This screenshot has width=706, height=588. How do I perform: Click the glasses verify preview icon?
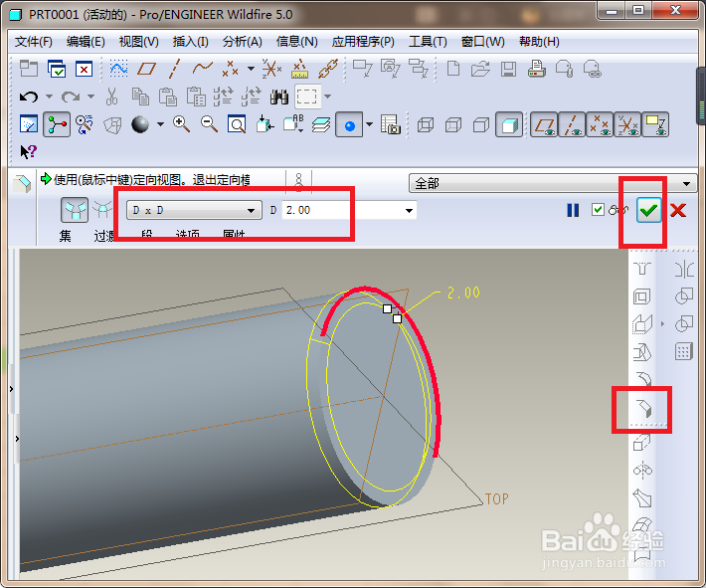coord(617,210)
